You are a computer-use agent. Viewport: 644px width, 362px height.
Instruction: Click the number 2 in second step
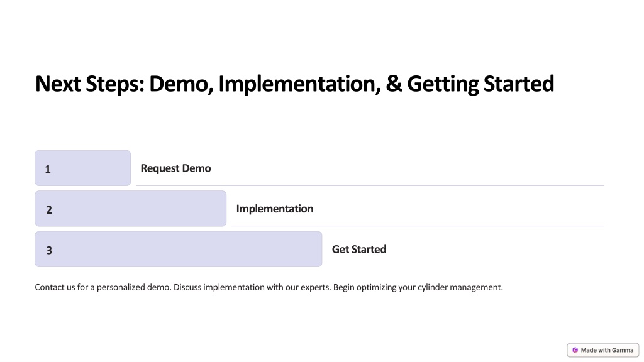49,210
